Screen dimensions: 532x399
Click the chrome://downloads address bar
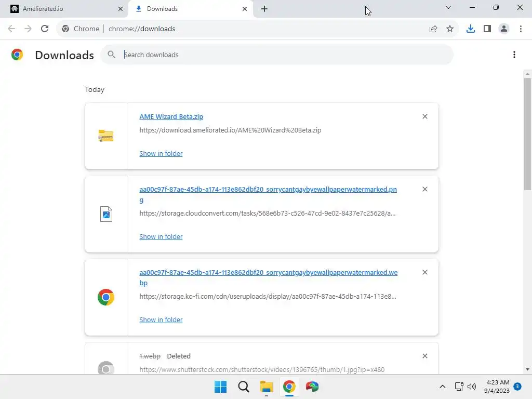point(258,29)
